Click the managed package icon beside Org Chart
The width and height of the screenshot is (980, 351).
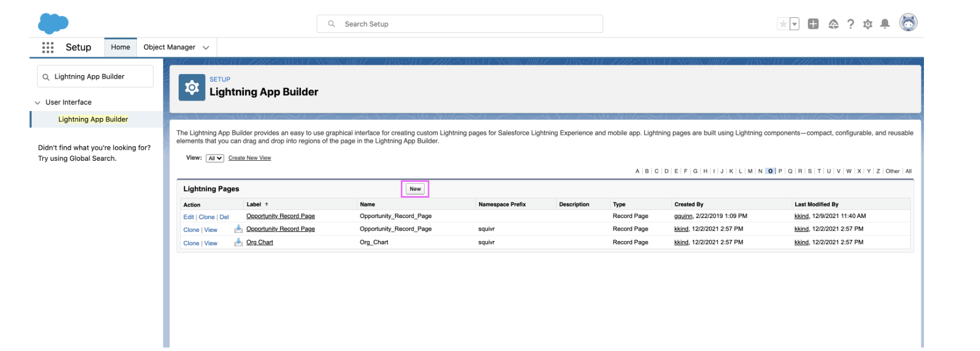238,242
